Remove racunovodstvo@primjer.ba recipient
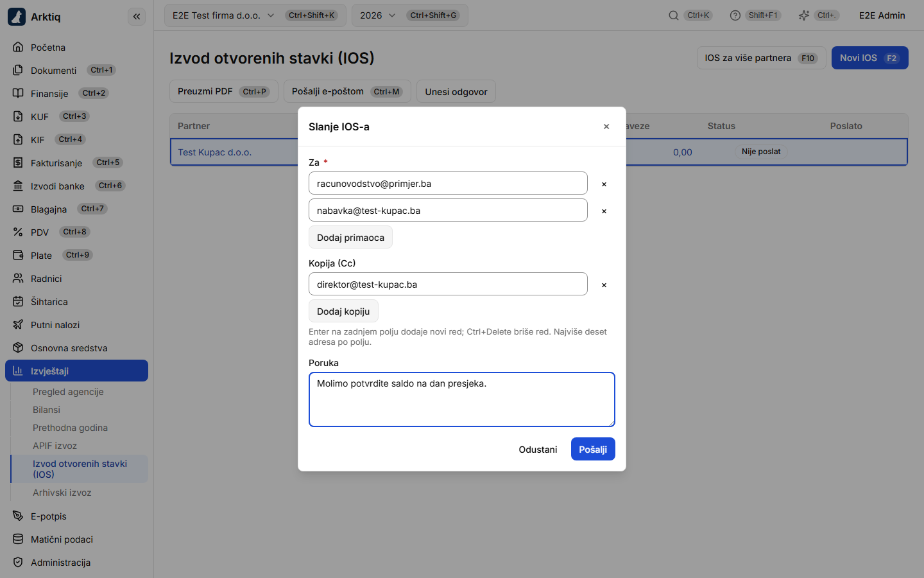The width and height of the screenshot is (924, 578). [x=604, y=184]
